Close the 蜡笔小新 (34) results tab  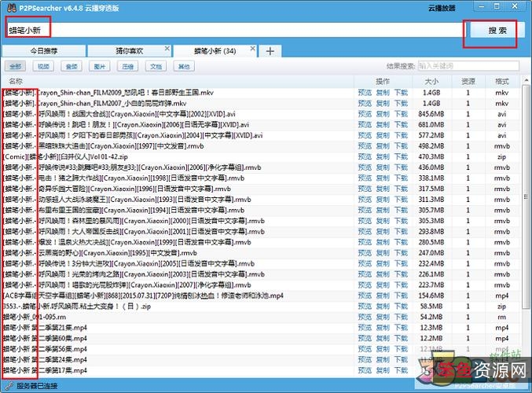pos(252,49)
